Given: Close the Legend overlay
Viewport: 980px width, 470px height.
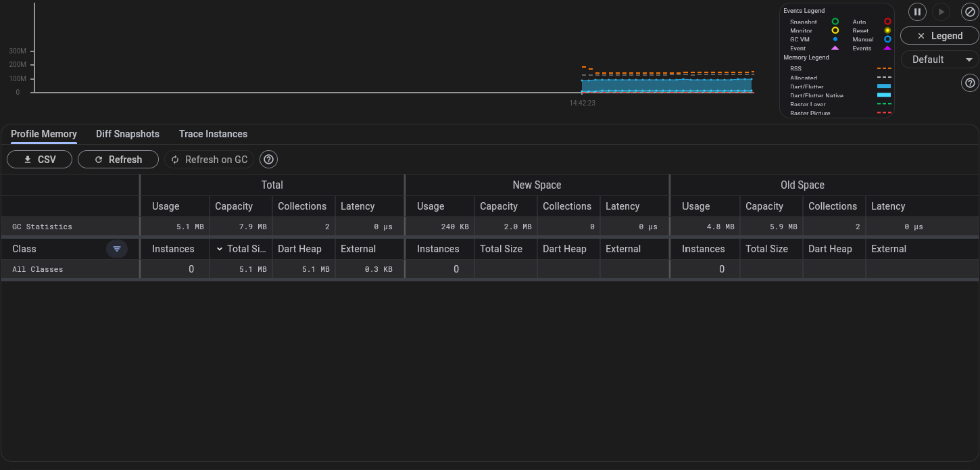Looking at the screenshot, I should 939,36.
